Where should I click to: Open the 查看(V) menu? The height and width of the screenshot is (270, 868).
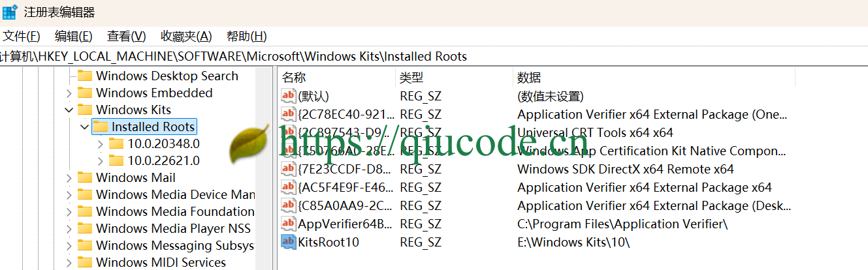(x=126, y=37)
